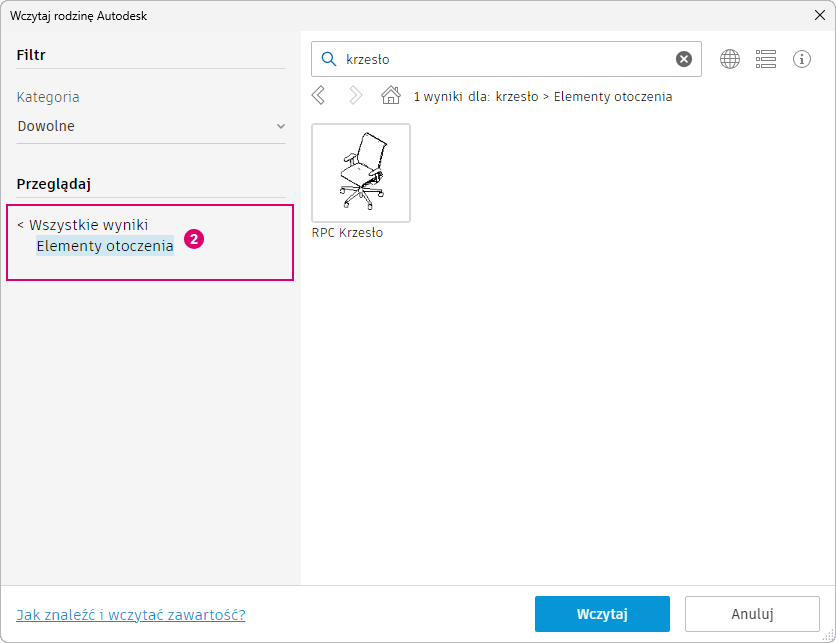The height and width of the screenshot is (643, 836).
Task: Click the magnifier search icon
Action: tap(329, 59)
